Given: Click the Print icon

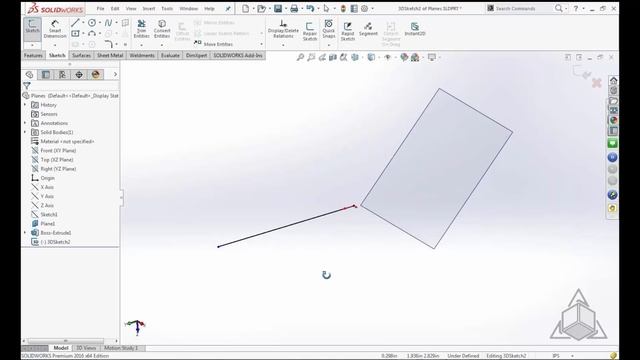Looking at the screenshot, I should (294, 9).
